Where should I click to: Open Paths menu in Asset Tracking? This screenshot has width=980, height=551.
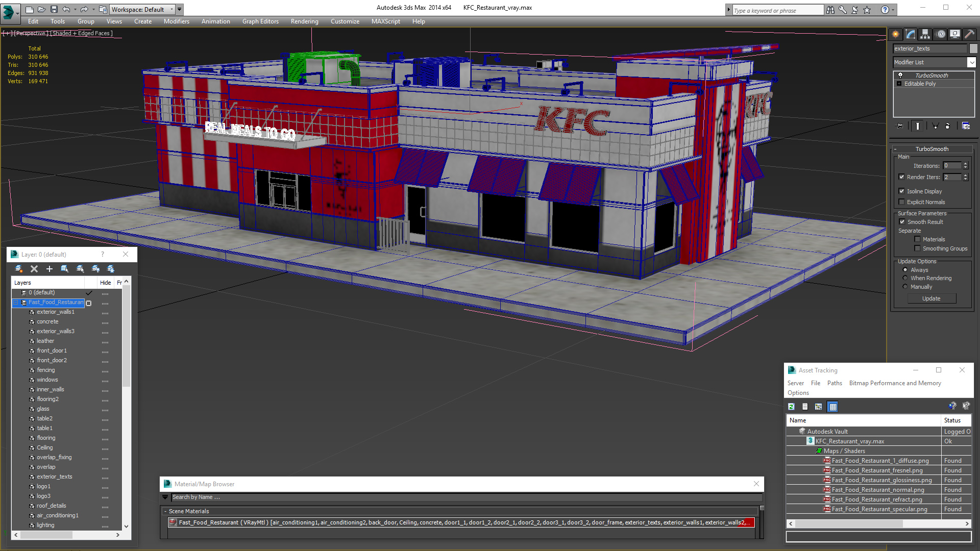[x=835, y=383]
